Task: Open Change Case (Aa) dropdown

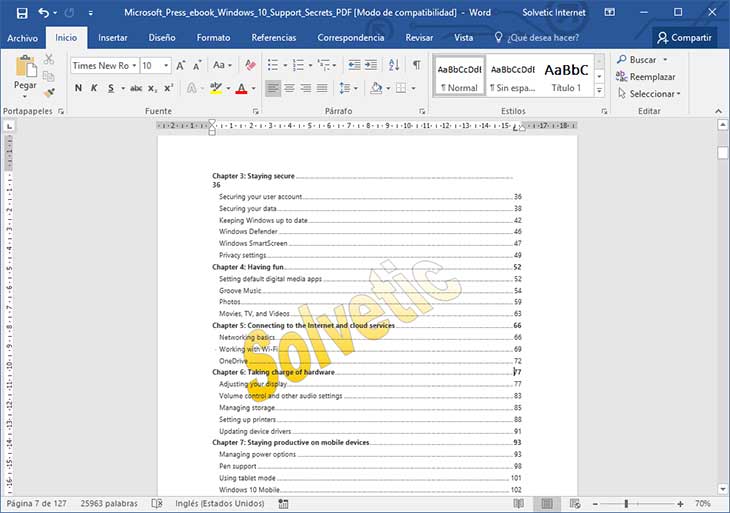Action: click(x=222, y=65)
